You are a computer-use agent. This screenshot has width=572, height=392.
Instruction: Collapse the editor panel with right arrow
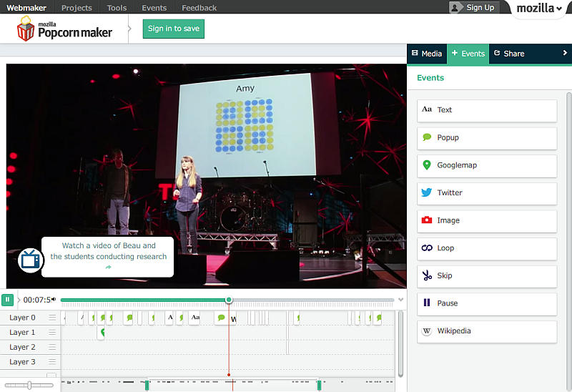click(565, 53)
